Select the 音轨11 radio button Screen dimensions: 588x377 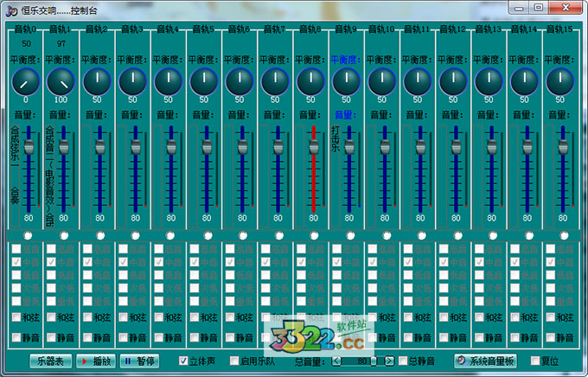[x=421, y=235]
